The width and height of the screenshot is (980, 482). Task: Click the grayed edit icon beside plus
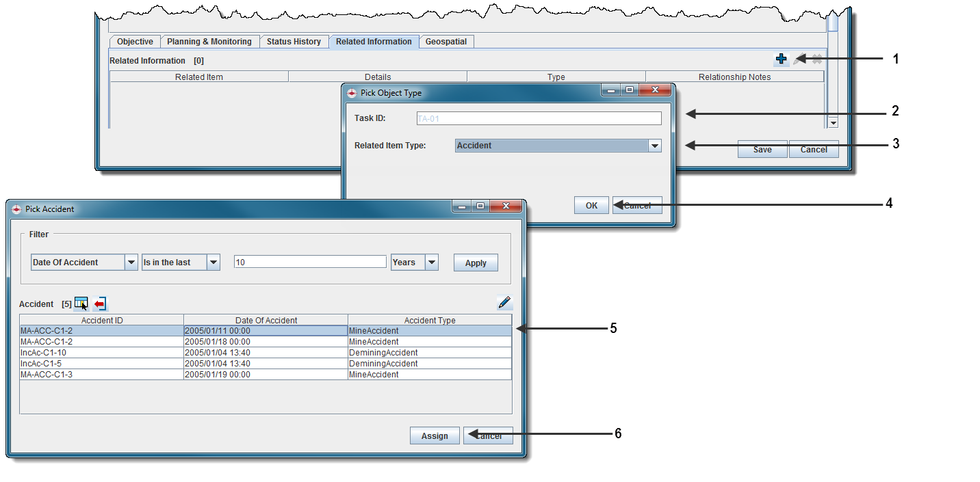coord(799,59)
